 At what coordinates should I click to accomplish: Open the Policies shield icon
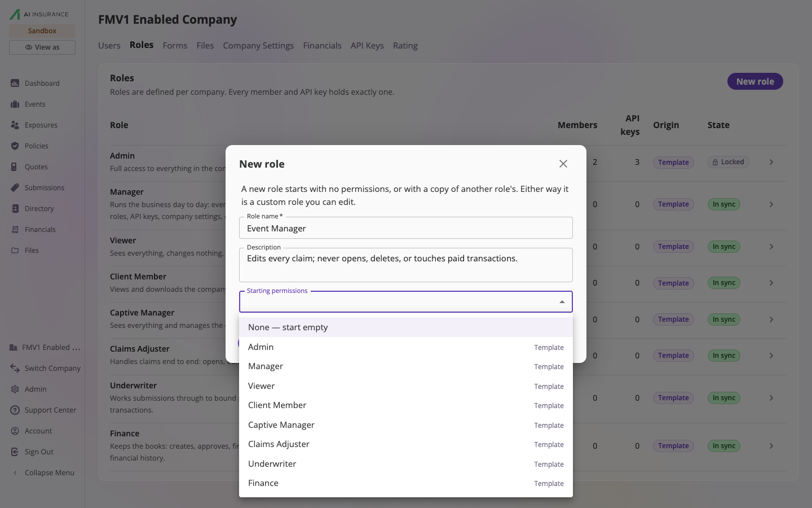point(15,146)
